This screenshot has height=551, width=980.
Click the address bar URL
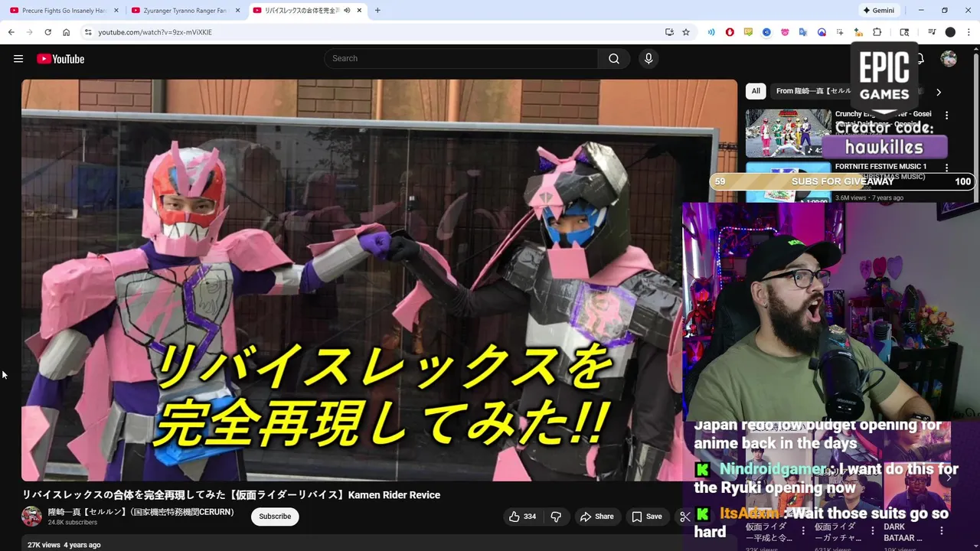[x=155, y=32]
